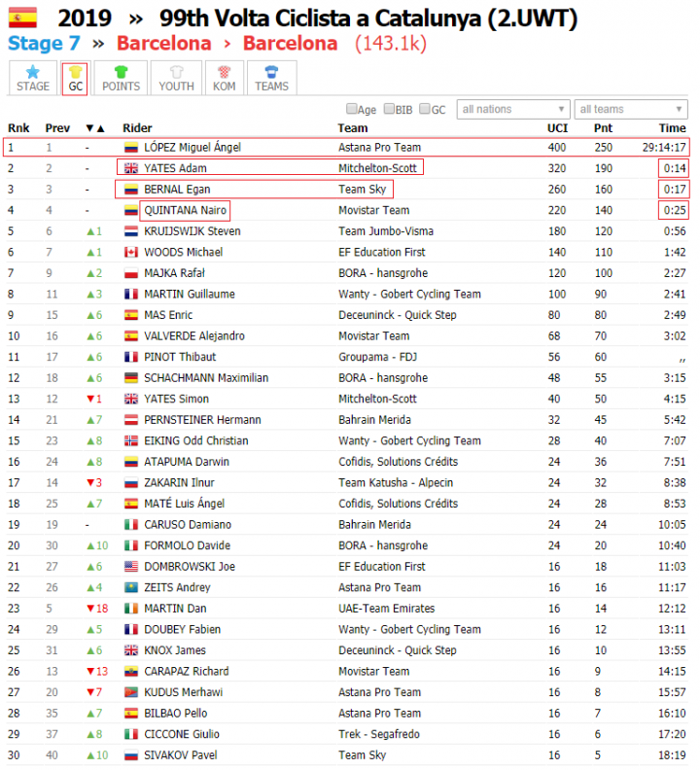The width and height of the screenshot is (700, 770).
Task: Click the France flag next to PINOT Thibaut
Action: 130,357
